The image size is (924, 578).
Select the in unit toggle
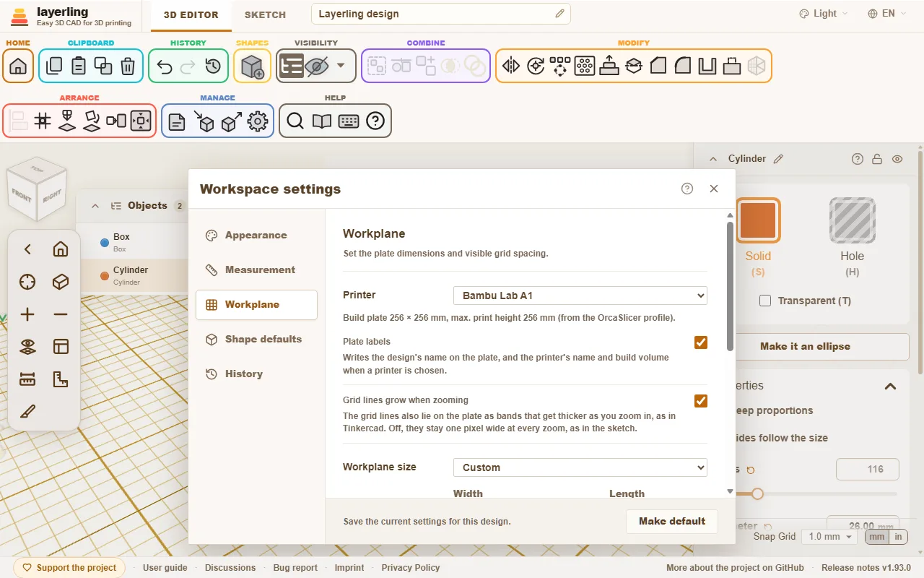click(x=898, y=537)
